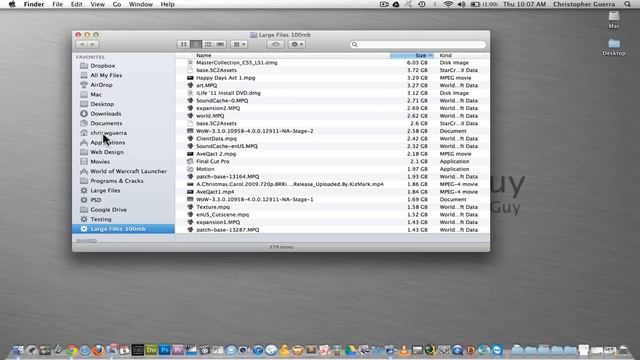
Task: Open Spotlight search in the menu bar
Action: point(627,4)
